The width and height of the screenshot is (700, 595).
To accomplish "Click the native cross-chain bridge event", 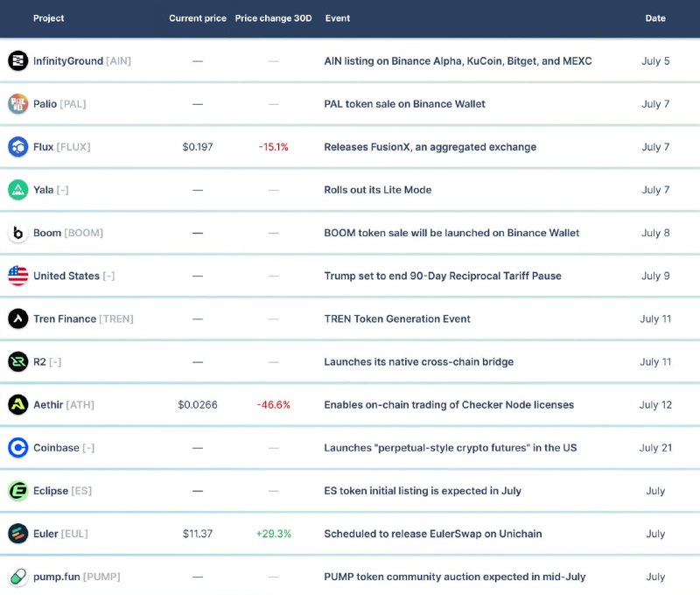I will pos(419,361).
